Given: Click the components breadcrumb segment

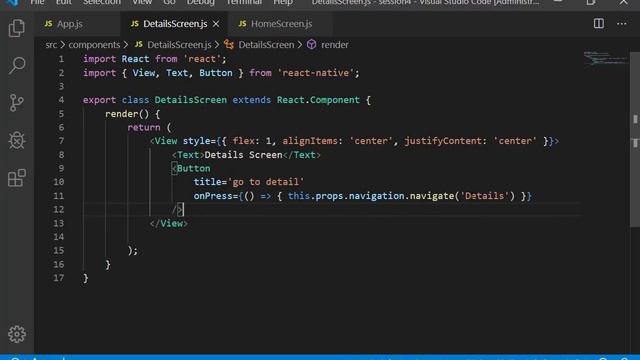Looking at the screenshot, I should tap(94, 45).
